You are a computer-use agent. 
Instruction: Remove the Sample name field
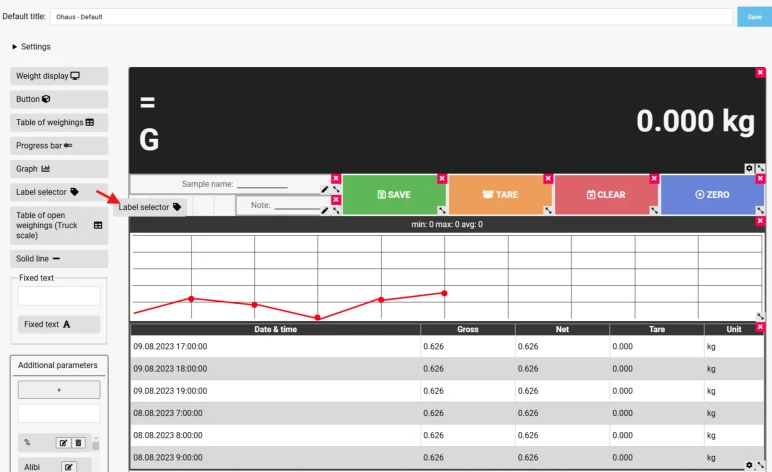pyautogui.click(x=336, y=179)
